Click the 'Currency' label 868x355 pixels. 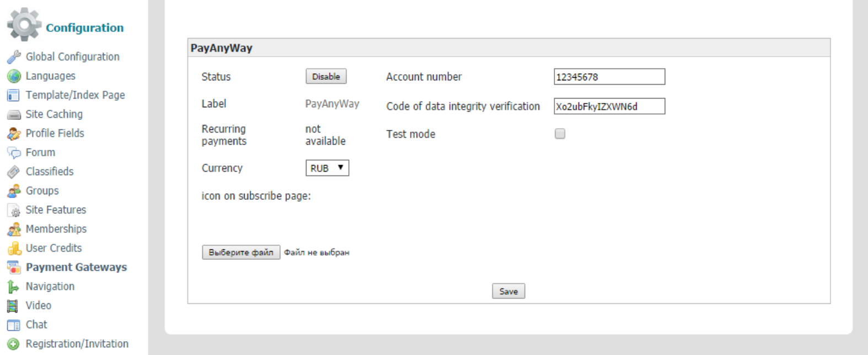tap(222, 168)
